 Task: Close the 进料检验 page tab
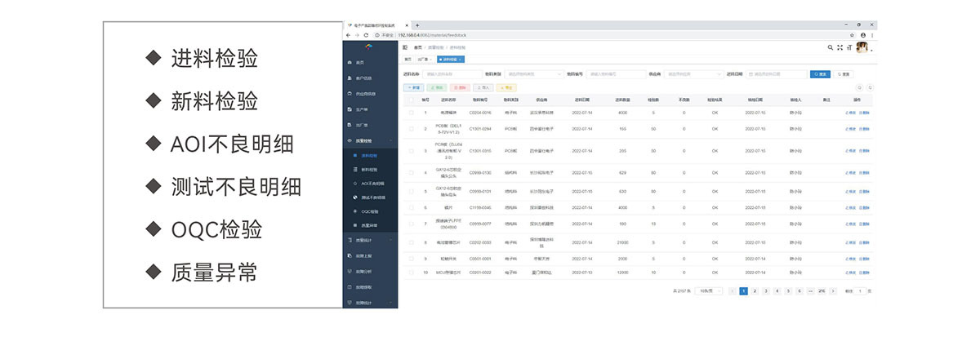(x=460, y=59)
